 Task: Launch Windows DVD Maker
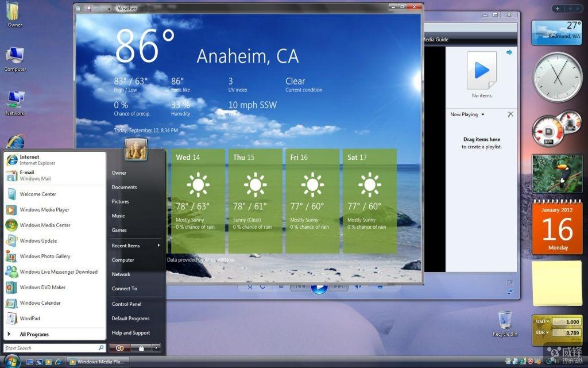55,287
